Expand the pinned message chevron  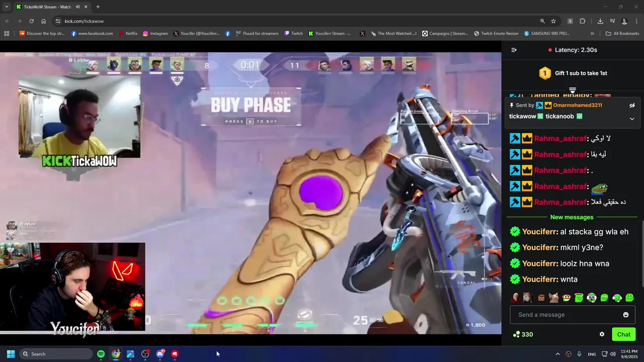(632, 119)
